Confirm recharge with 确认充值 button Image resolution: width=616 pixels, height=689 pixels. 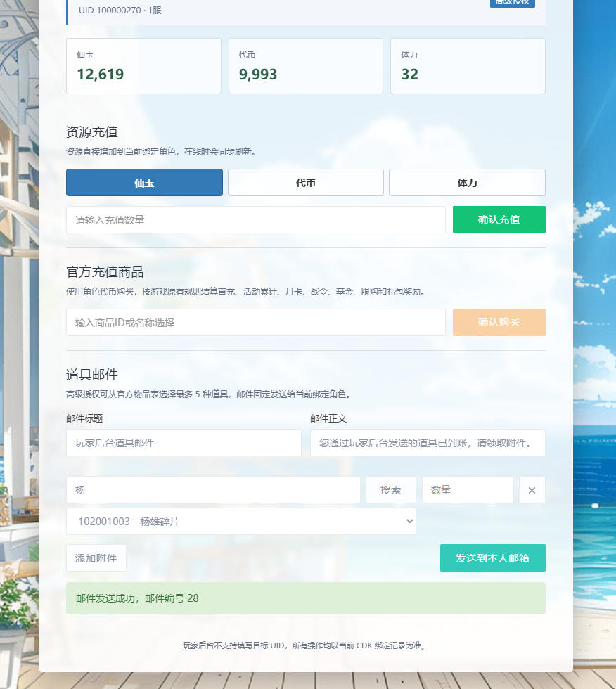click(499, 219)
